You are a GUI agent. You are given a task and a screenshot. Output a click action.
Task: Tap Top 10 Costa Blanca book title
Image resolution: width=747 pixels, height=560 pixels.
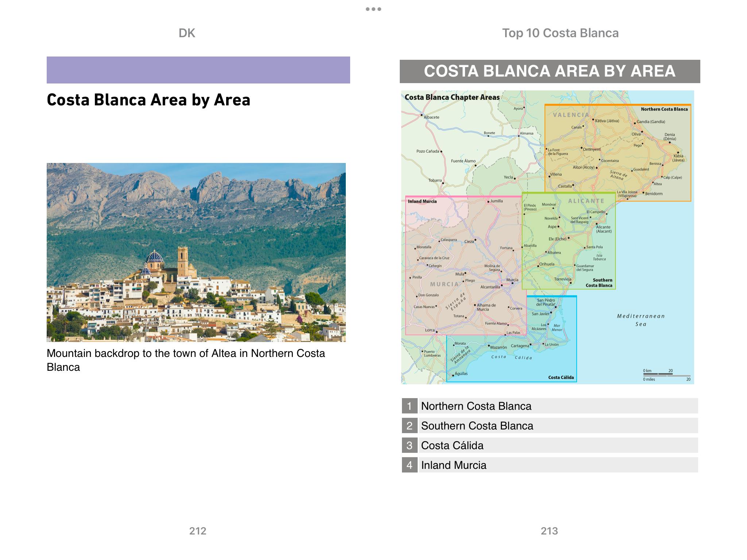click(x=560, y=33)
